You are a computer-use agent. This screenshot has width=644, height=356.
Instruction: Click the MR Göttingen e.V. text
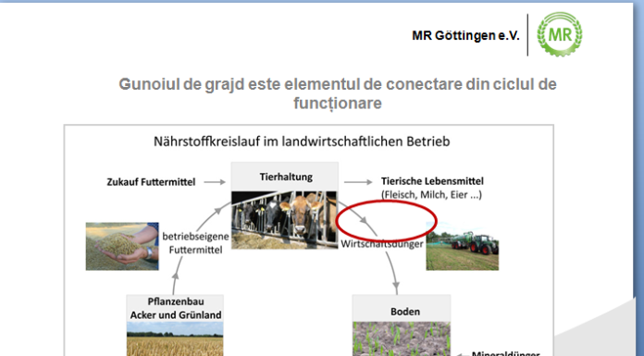point(465,36)
